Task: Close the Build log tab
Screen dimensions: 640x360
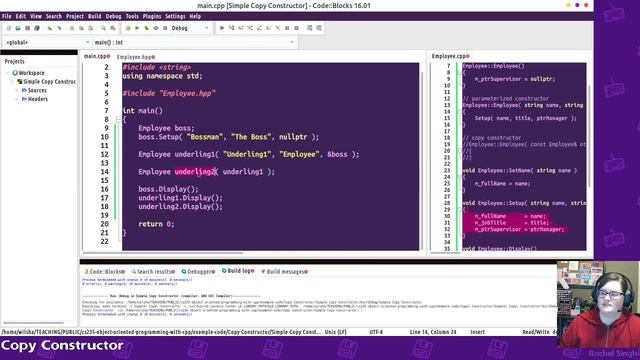Action: point(252,271)
